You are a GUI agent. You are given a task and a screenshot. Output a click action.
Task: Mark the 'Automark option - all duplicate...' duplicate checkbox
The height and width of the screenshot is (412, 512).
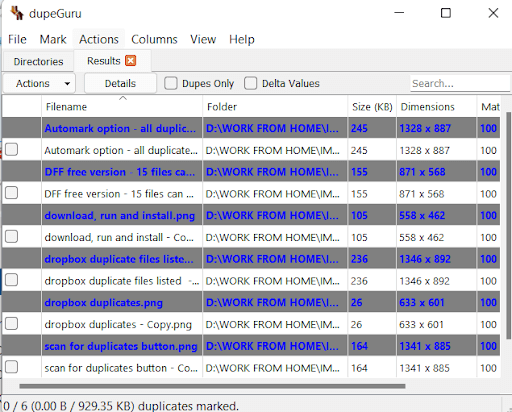11,150
